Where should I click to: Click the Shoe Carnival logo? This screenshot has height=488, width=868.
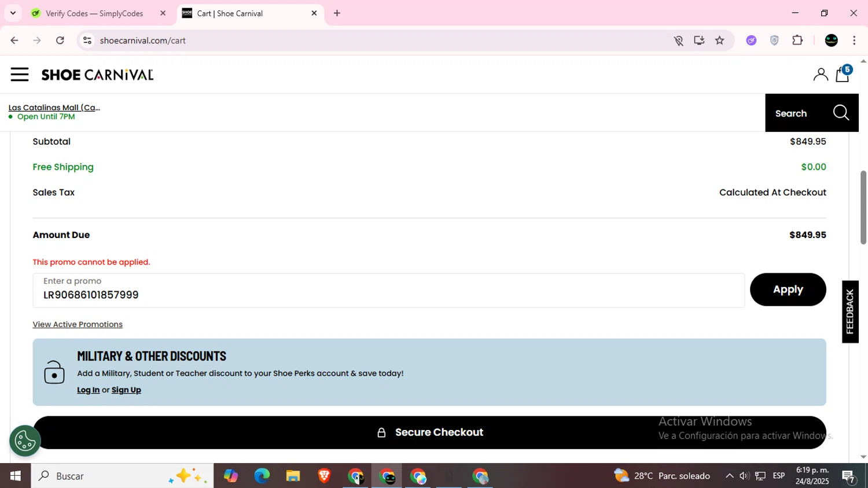(97, 75)
